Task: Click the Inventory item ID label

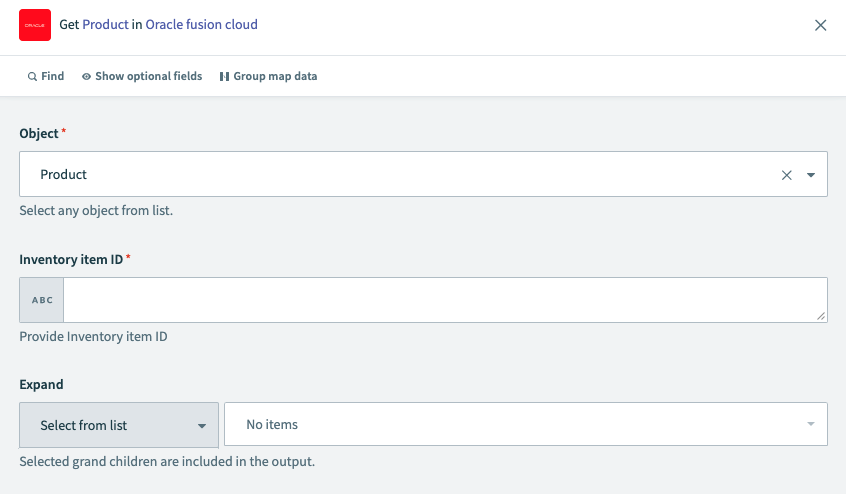Action: [71, 259]
